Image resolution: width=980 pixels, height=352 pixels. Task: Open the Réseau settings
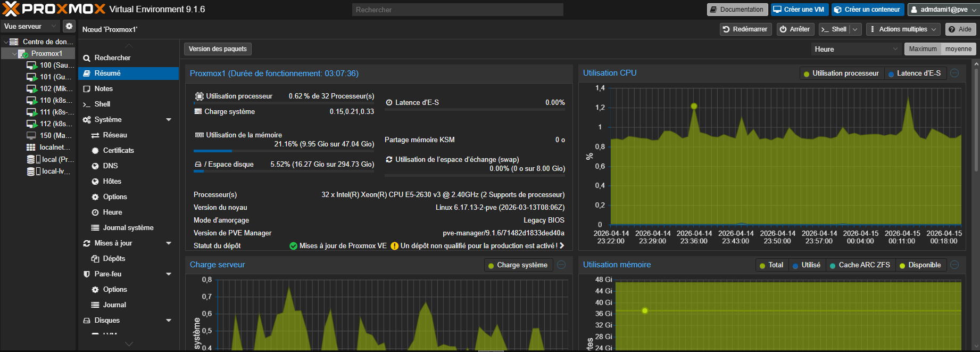pyautogui.click(x=128, y=135)
